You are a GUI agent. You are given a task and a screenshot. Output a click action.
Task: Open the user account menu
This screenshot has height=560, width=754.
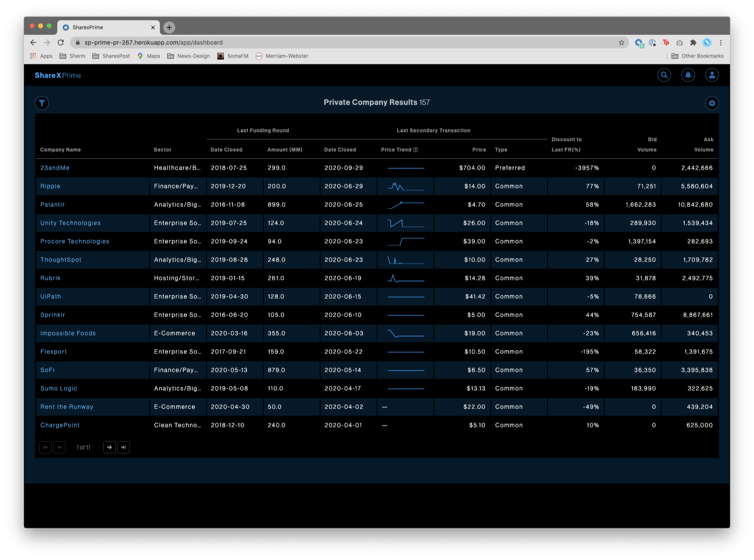pyautogui.click(x=712, y=75)
